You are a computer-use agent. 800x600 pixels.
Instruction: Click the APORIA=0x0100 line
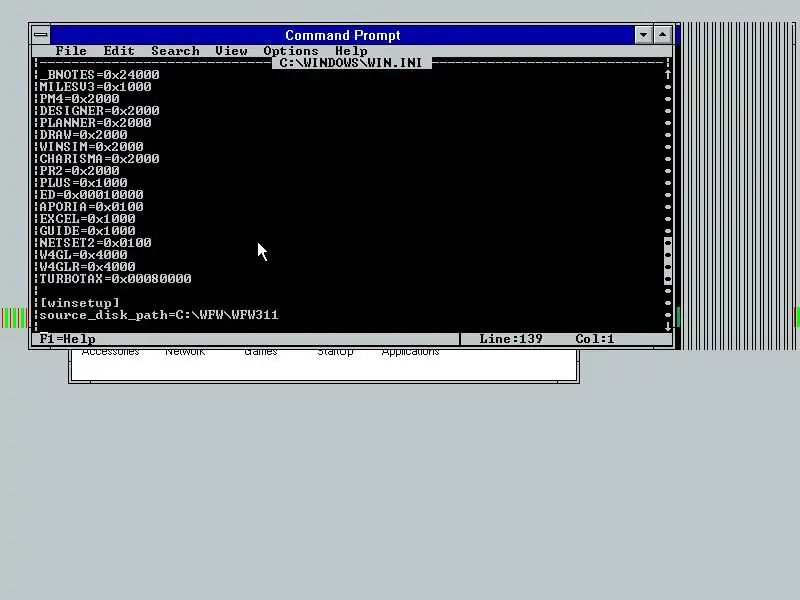point(91,207)
